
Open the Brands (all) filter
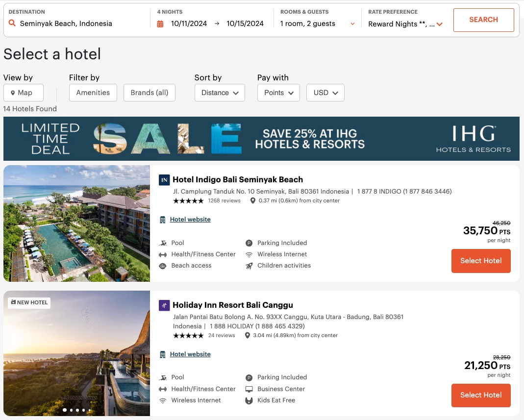[x=149, y=92]
